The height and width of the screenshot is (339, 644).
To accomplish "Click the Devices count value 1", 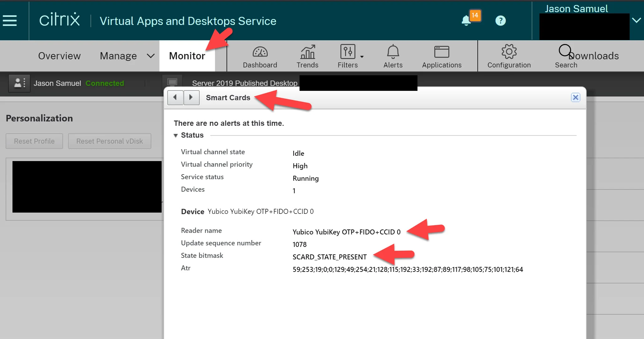I will pyautogui.click(x=294, y=191).
